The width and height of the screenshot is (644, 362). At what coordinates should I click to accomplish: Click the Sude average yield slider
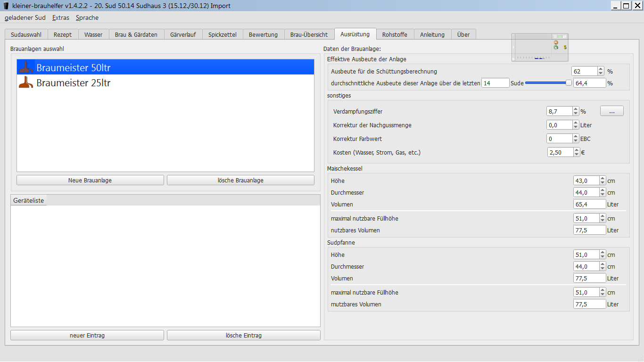pyautogui.click(x=547, y=83)
